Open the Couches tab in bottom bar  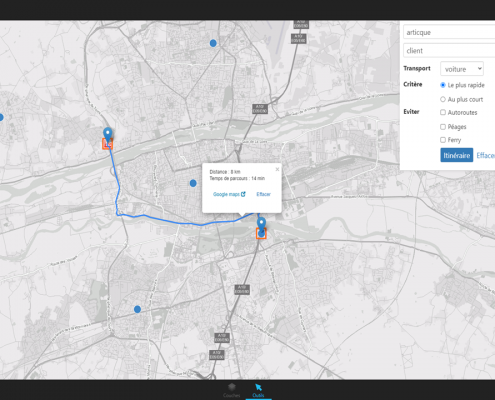click(232, 390)
